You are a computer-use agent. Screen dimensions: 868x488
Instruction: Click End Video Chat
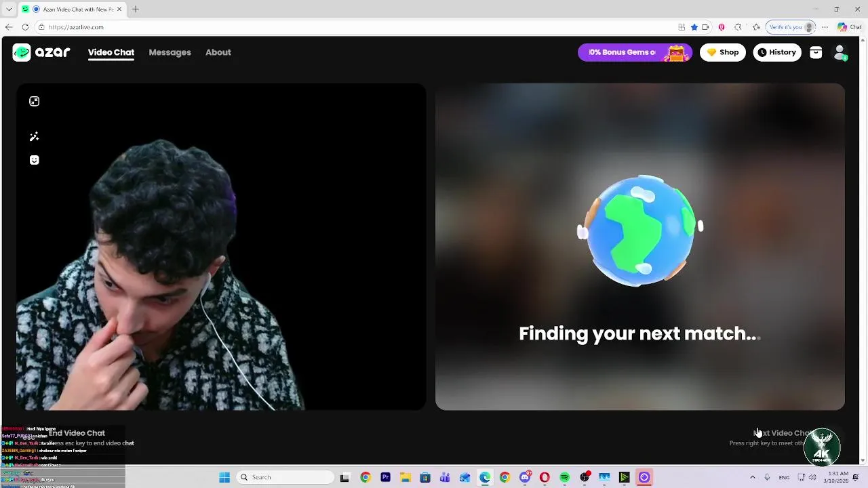(77, 433)
